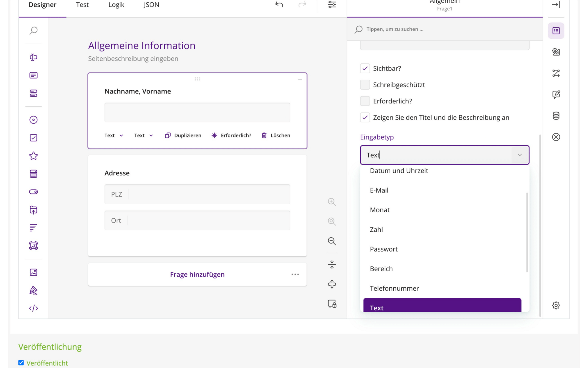
Task: Open the logic branching properties icon
Action: point(556,73)
